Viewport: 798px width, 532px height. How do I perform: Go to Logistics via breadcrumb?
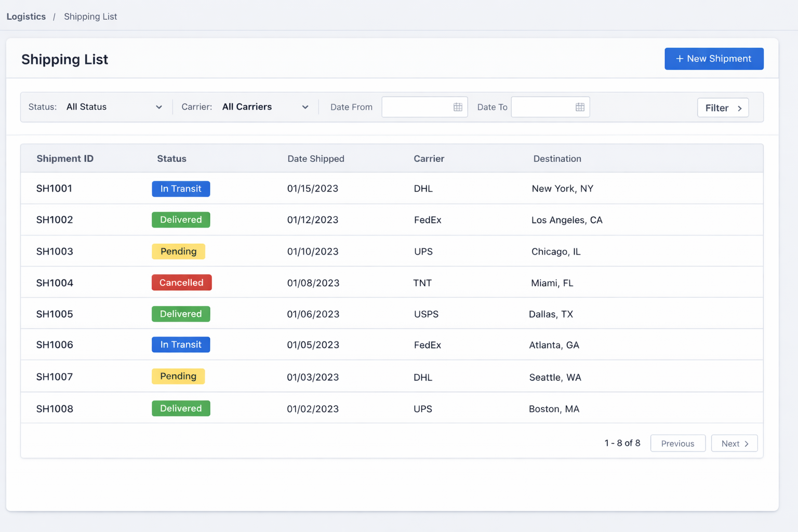click(26, 17)
